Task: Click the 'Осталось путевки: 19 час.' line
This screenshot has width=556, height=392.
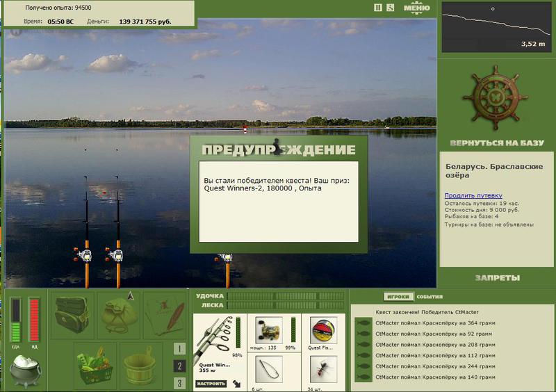Action: [x=482, y=203]
